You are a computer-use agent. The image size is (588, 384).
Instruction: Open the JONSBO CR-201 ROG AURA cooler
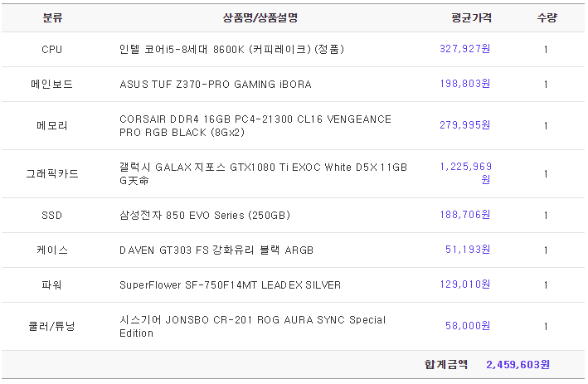point(252,326)
